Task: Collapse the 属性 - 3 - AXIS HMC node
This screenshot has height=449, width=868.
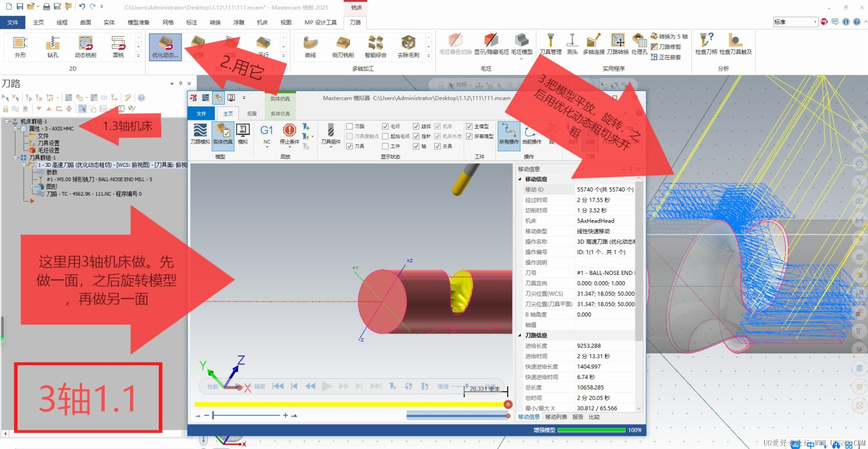Action: pyautogui.click(x=16, y=129)
